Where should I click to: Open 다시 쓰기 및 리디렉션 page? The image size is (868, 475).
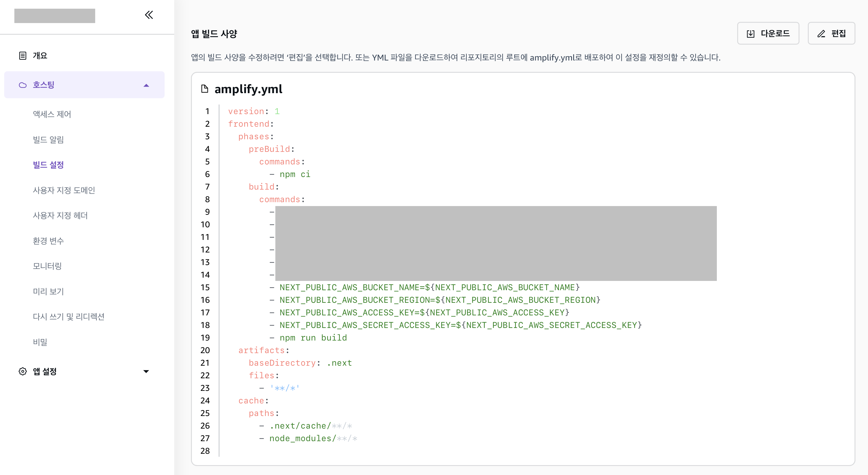(69, 317)
